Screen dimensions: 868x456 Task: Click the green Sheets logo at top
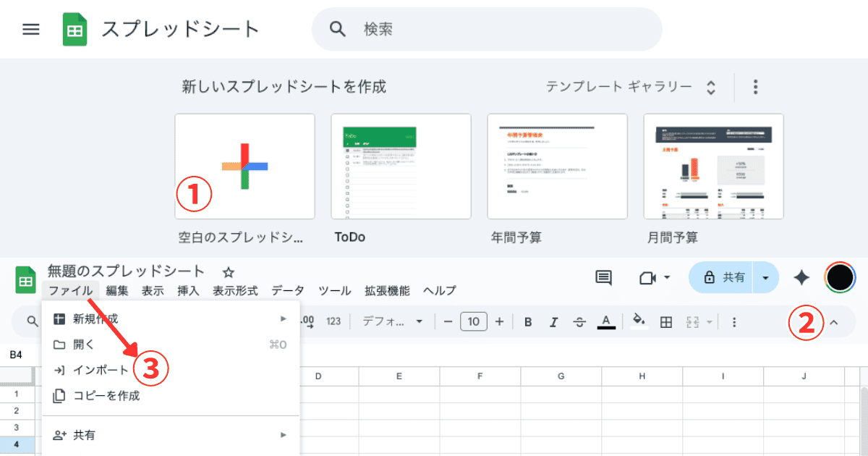[75, 29]
